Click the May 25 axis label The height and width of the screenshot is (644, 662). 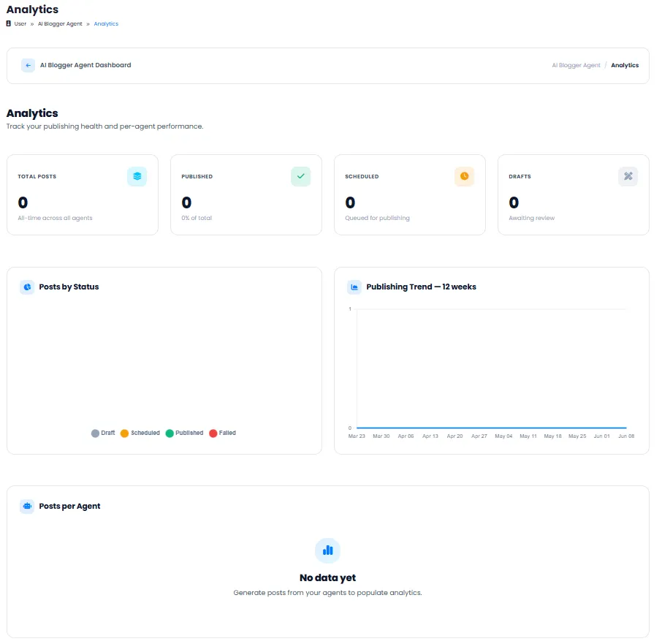577,436
